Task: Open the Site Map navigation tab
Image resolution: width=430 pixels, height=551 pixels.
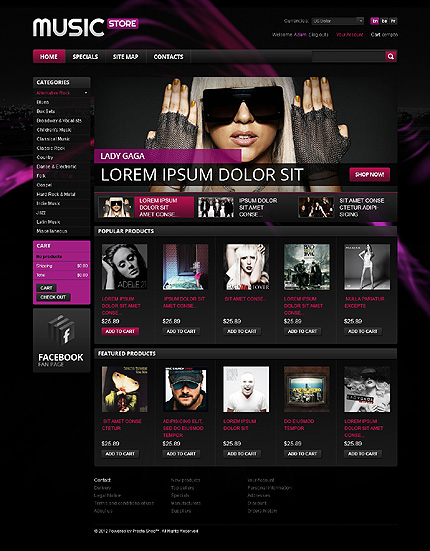Action: pos(125,57)
